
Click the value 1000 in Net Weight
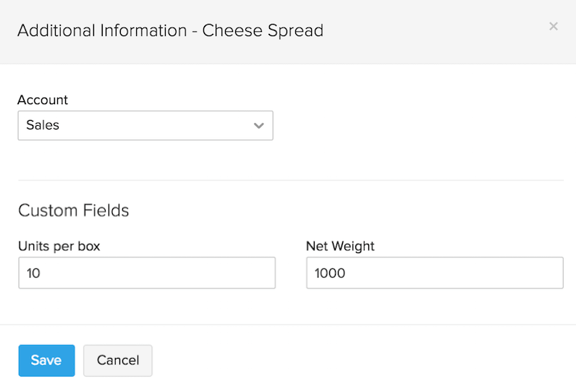click(x=330, y=273)
